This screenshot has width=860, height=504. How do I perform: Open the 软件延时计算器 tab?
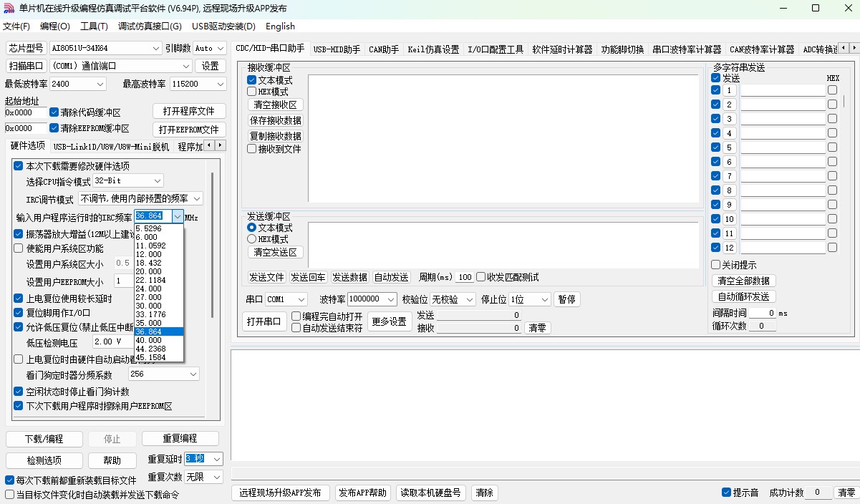click(x=562, y=49)
